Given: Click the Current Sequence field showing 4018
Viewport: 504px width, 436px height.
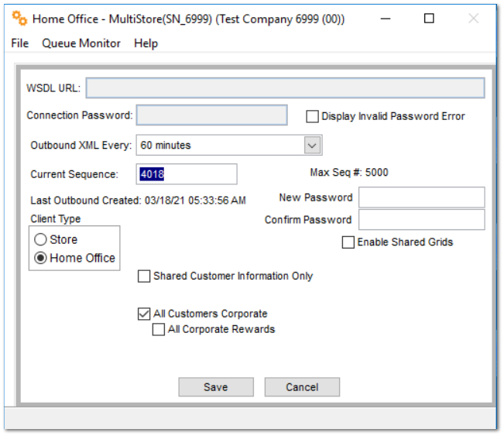Looking at the screenshot, I should click(x=187, y=174).
